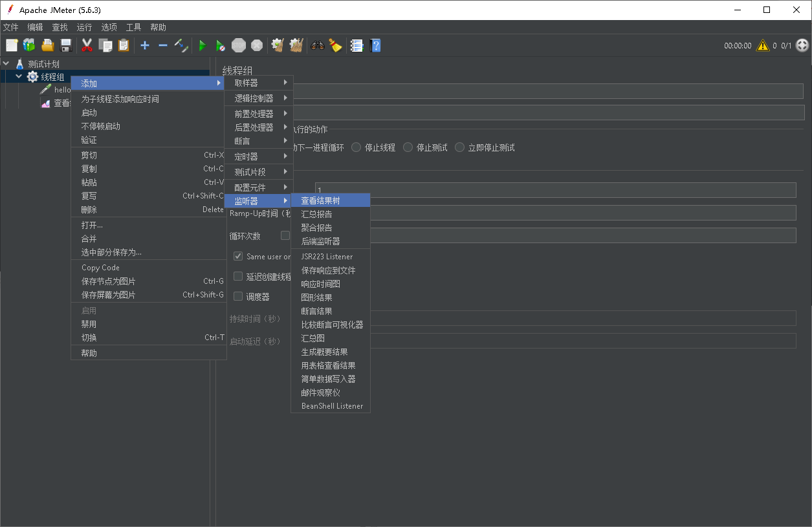Click Start no pauses icon
The width and height of the screenshot is (812, 527).
pyautogui.click(x=221, y=45)
